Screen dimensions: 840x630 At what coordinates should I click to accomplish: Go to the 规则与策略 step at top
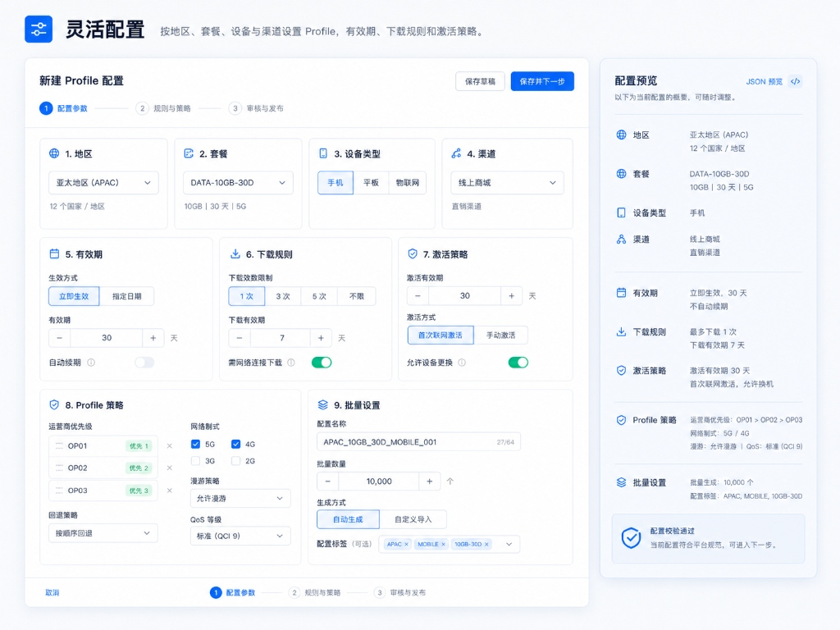pos(163,108)
